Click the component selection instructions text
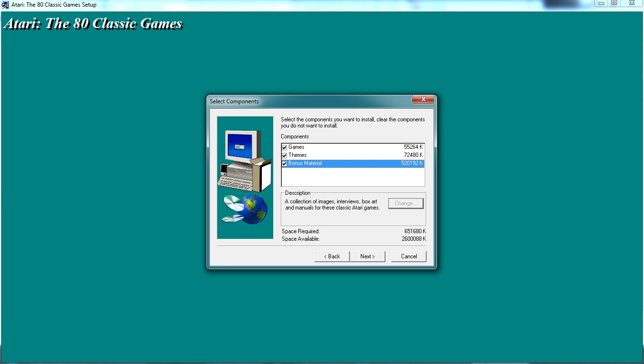 pyautogui.click(x=353, y=123)
